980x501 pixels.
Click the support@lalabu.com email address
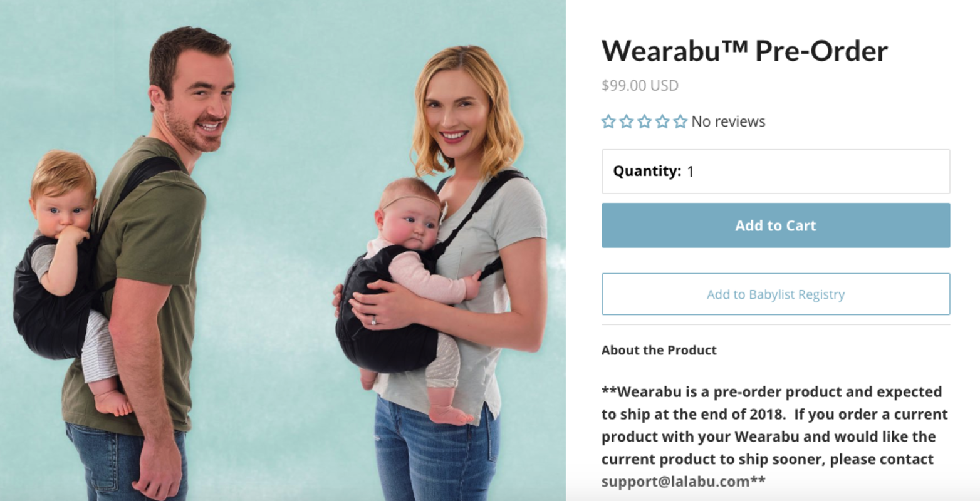pyautogui.click(x=675, y=482)
